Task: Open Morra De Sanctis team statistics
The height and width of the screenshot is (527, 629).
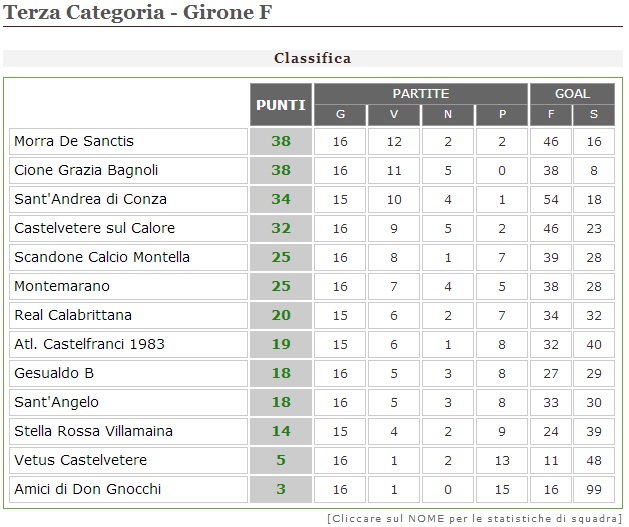Action: tap(74, 141)
